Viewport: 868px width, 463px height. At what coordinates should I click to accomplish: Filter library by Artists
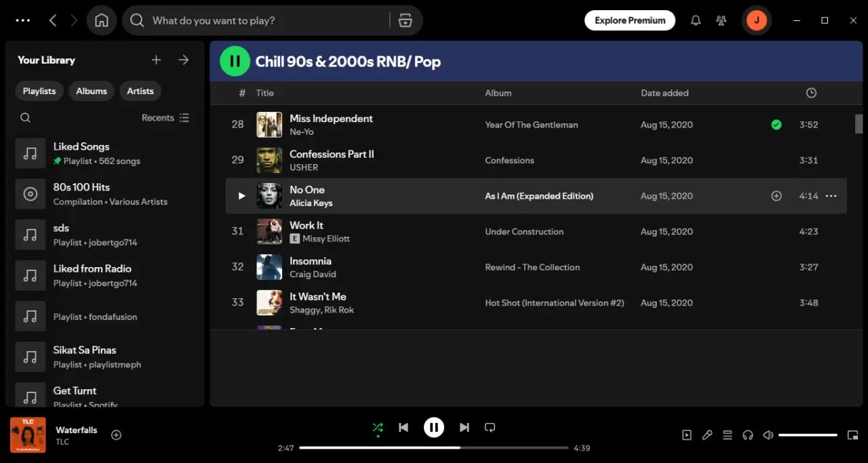click(x=140, y=91)
